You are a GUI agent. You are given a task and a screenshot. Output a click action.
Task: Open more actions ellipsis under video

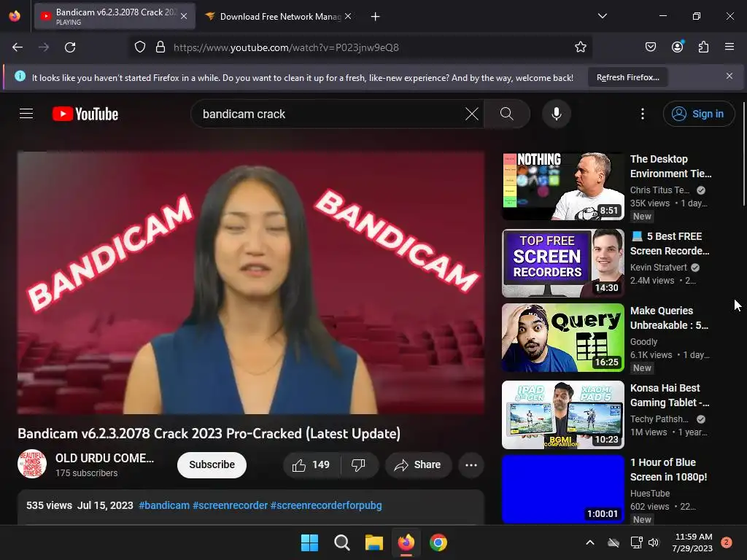(x=471, y=464)
